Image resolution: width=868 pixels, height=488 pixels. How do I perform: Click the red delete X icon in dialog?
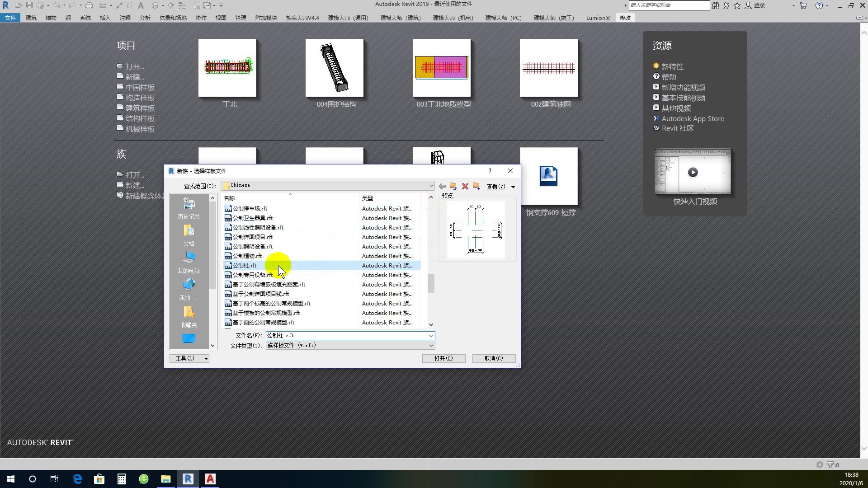[465, 186]
